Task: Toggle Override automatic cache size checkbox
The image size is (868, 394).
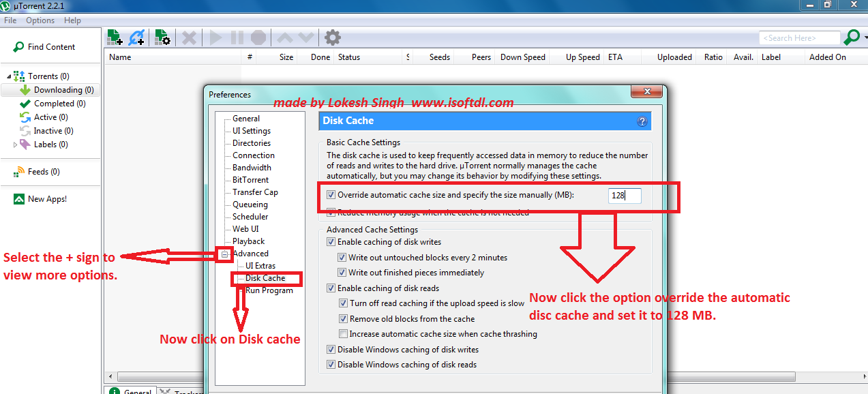Action: 331,195
